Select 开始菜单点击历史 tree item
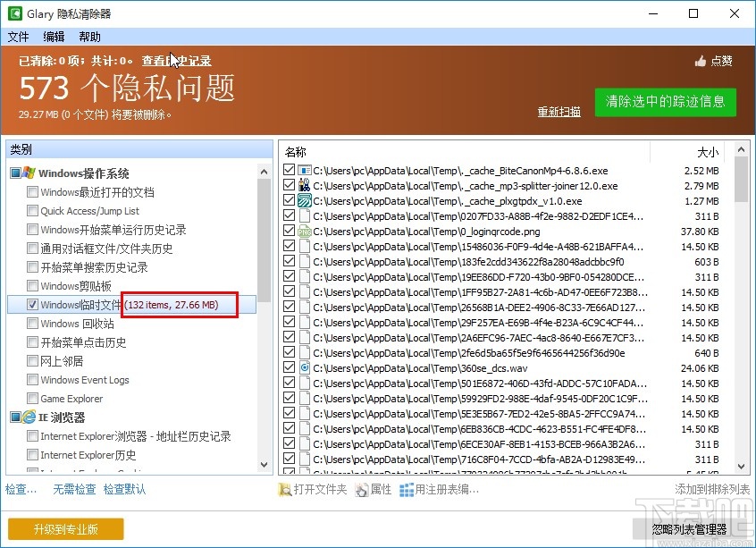 pos(83,342)
